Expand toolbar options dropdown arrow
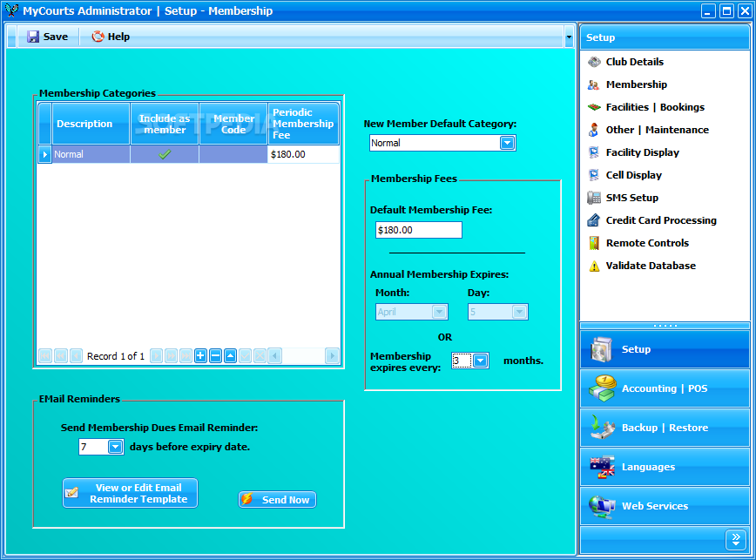Screen dimensions: 756x560 coord(569,37)
